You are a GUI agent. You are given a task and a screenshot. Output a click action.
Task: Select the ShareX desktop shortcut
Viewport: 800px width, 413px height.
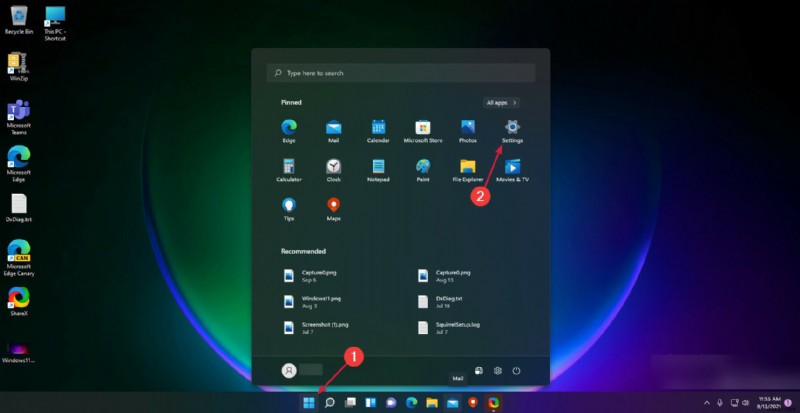19,302
